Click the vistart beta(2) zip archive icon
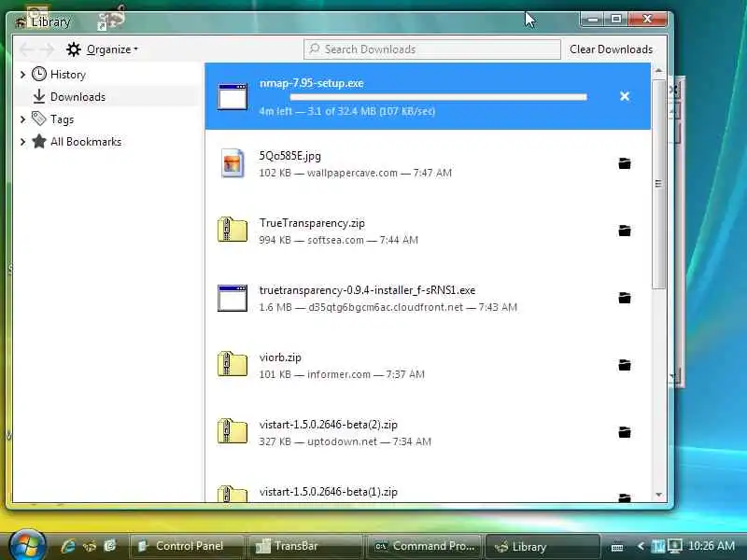747x560 pixels. pyautogui.click(x=233, y=431)
